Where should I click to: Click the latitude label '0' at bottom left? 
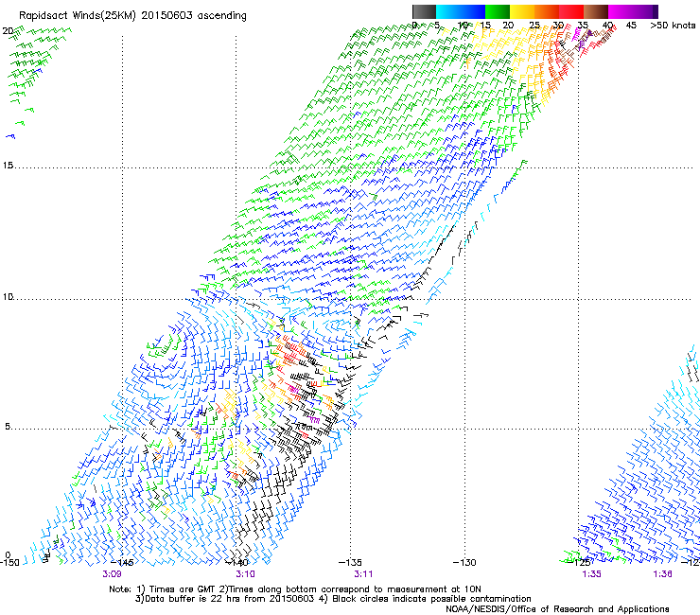8,555
